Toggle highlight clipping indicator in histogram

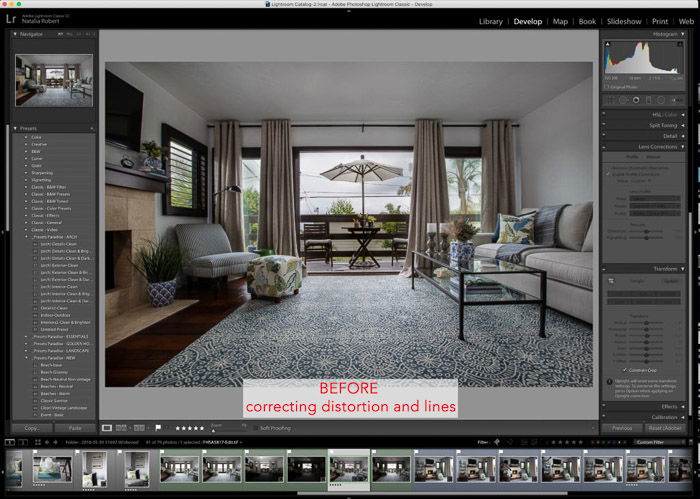pyautogui.click(x=679, y=44)
